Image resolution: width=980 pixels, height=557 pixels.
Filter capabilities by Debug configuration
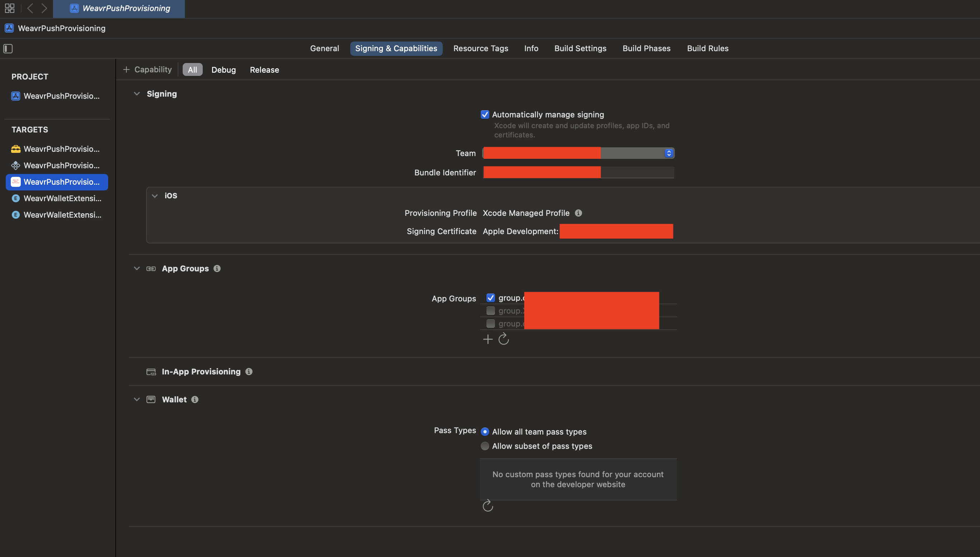click(224, 69)
